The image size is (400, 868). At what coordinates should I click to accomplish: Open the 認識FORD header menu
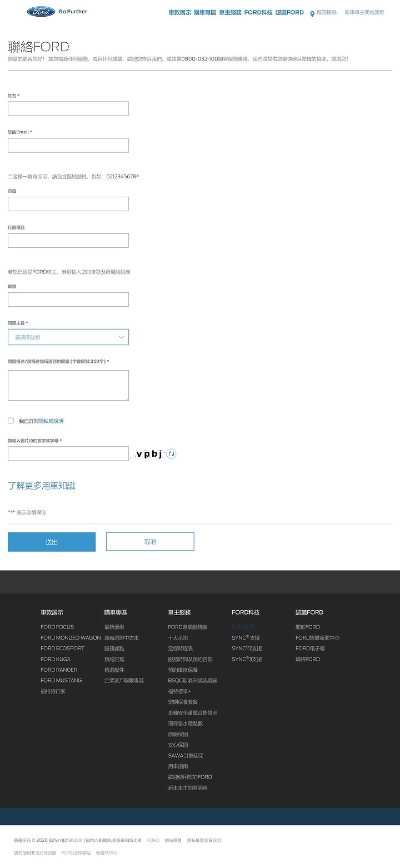coord(289,12)
